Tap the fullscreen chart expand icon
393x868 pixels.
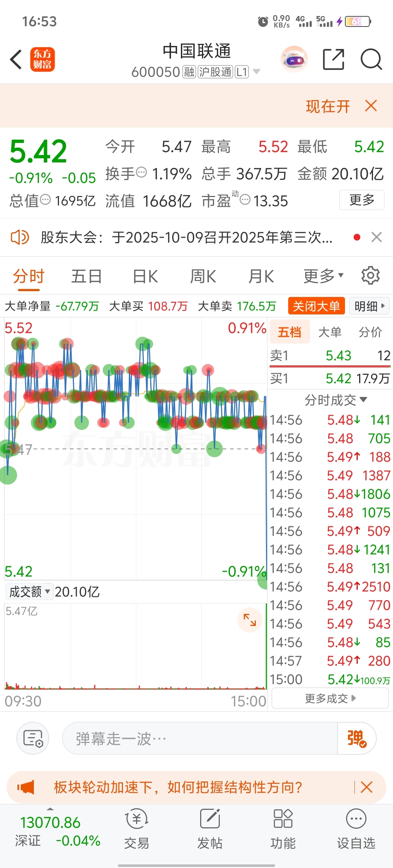[x=250, y=620]
